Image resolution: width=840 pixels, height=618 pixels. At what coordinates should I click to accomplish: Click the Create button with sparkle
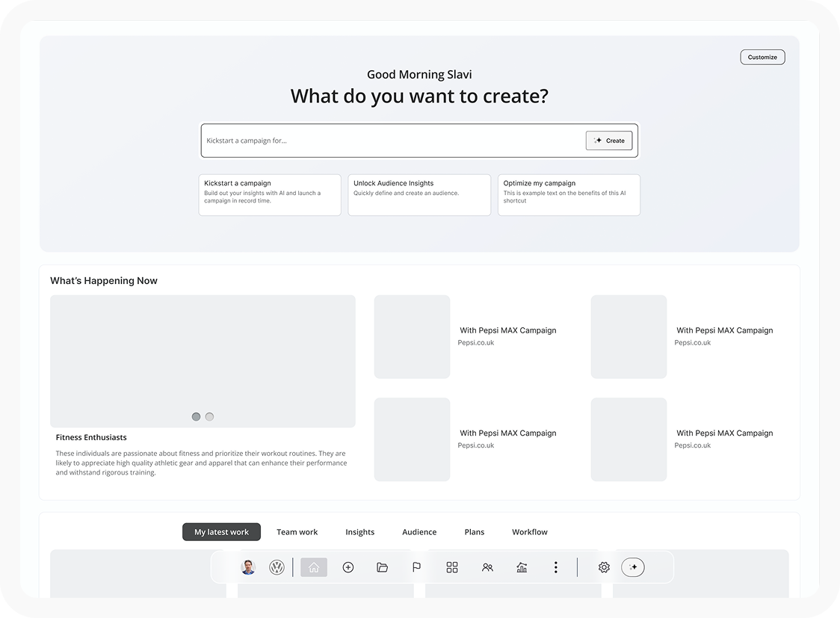609,140
